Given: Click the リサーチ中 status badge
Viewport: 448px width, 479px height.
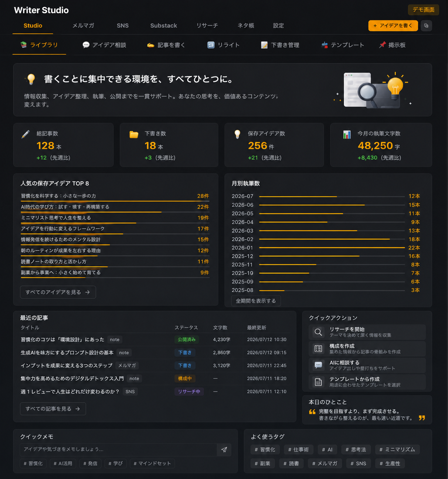Looking at the screenshot, I should coord(189,391).
